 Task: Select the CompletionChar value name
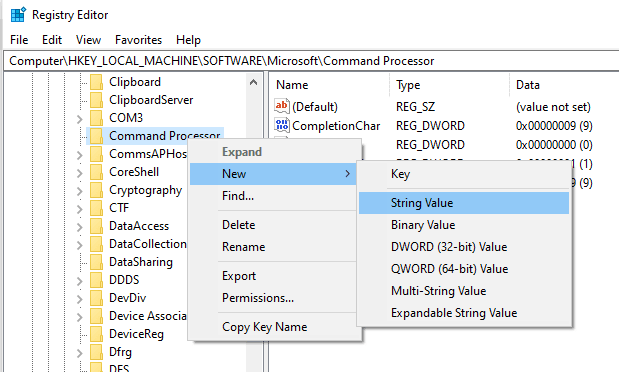click(x=336, y=126)
